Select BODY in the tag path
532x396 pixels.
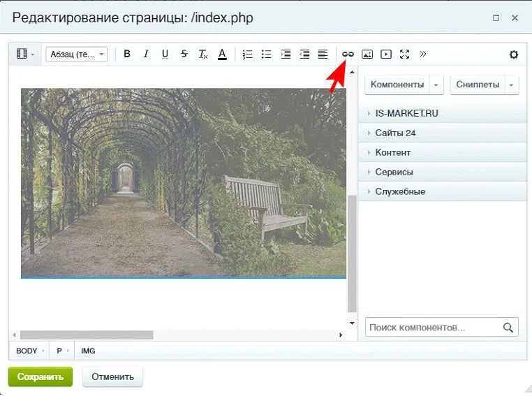click(x=27, y=351)
